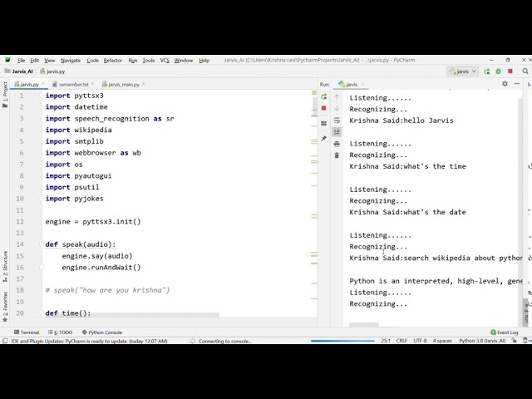Click jarvis.py breadcrumb in navigation bar
This screenshot has height=399, width=532.
(52, 71)
